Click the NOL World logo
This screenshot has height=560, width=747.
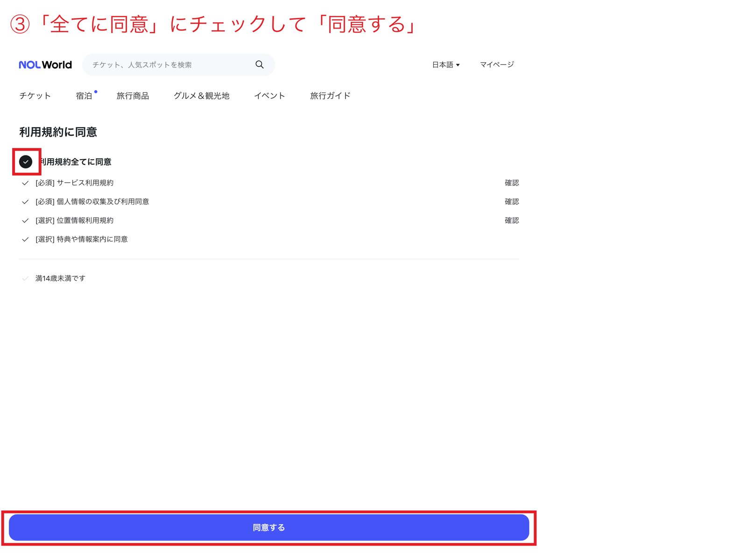click(x=45, y=65)
